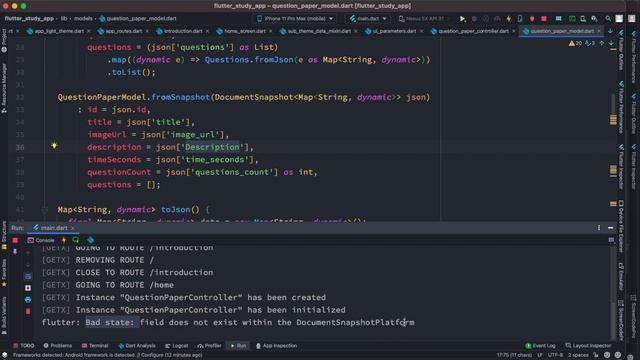Open Layout Inspector in status bar
This screenshot has width=640, height=360.
click(x=588, y=346)
